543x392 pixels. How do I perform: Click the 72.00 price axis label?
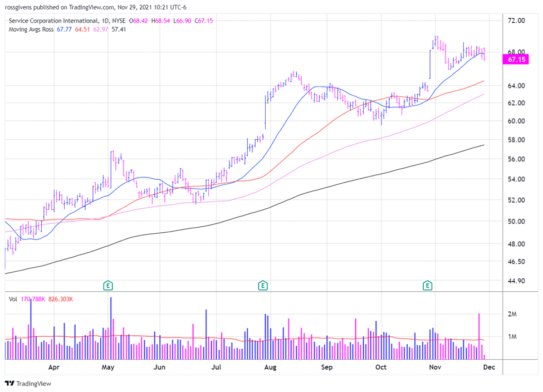[516, 21]
